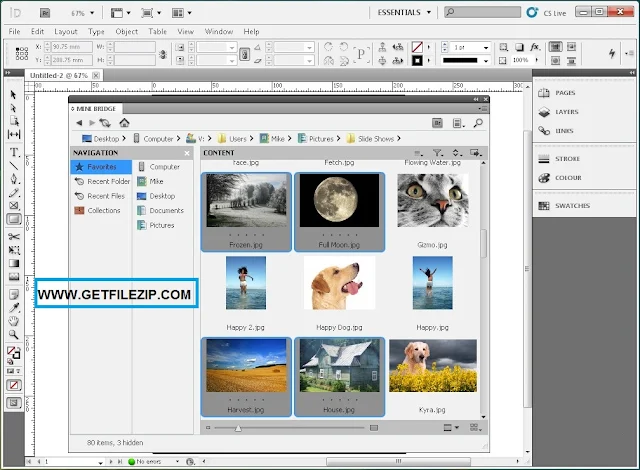Expand the Sort dropdown in Content
The height and width of the screenshot is (470, 640).
[x=457, y=153]
